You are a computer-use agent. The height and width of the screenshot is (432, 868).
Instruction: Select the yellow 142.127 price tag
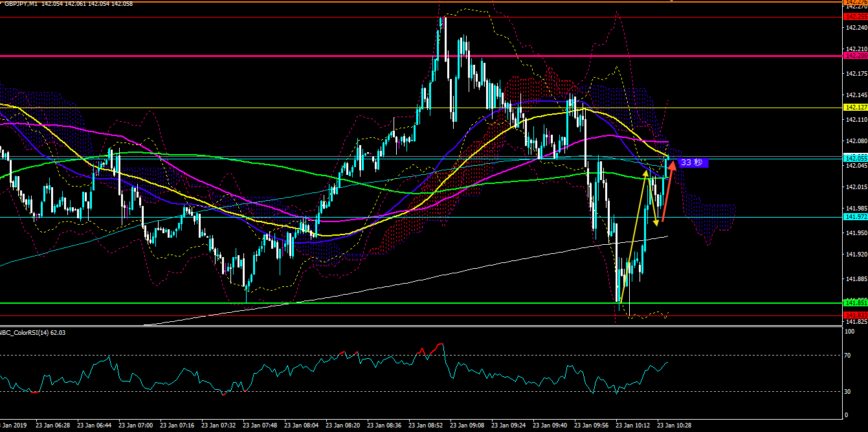(856, 108)
